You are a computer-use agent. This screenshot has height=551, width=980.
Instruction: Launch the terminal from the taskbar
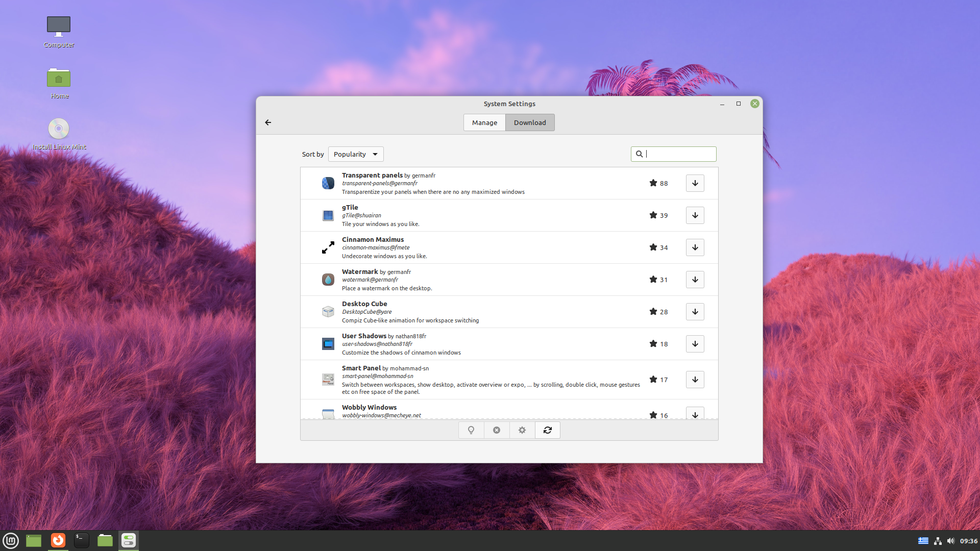pyautogui.click(x=81, y=540)
